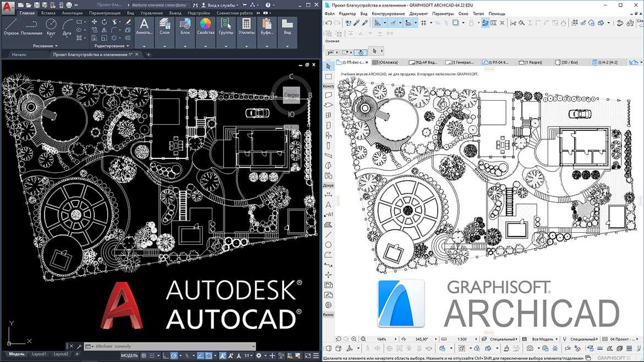The height and width of the screenshot is (362, 644).
Task: Toggle the guide lines button in ArchiCAD
Action: pos(378,23)
